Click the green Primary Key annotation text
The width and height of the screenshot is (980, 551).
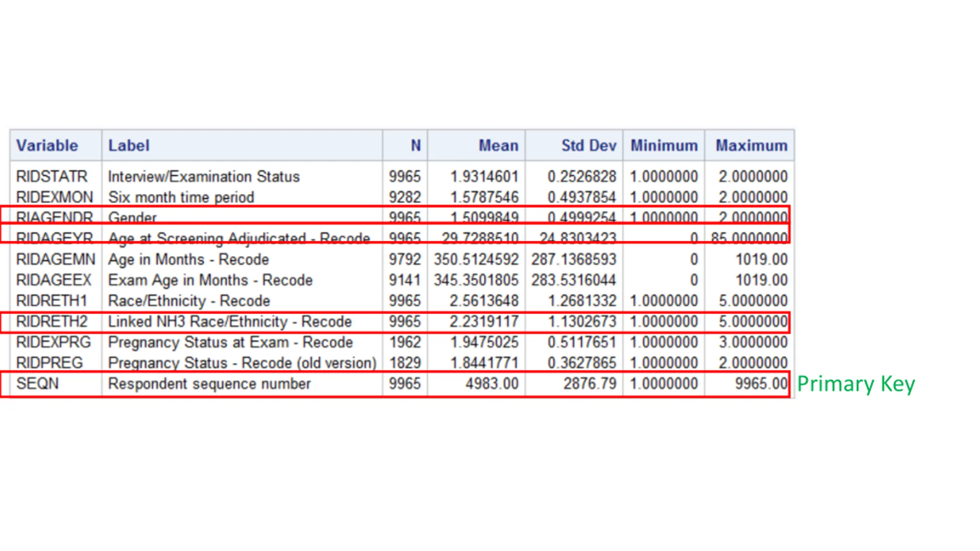(856, 384)
